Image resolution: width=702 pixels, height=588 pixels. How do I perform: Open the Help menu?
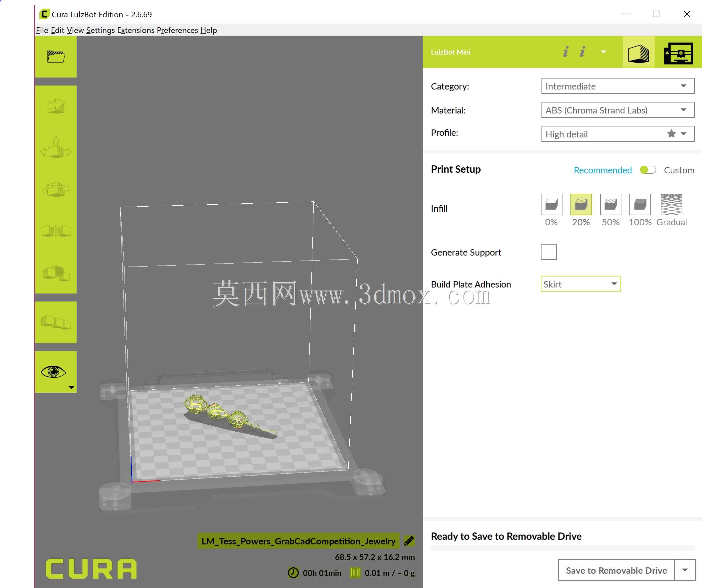tap(208, 30)
